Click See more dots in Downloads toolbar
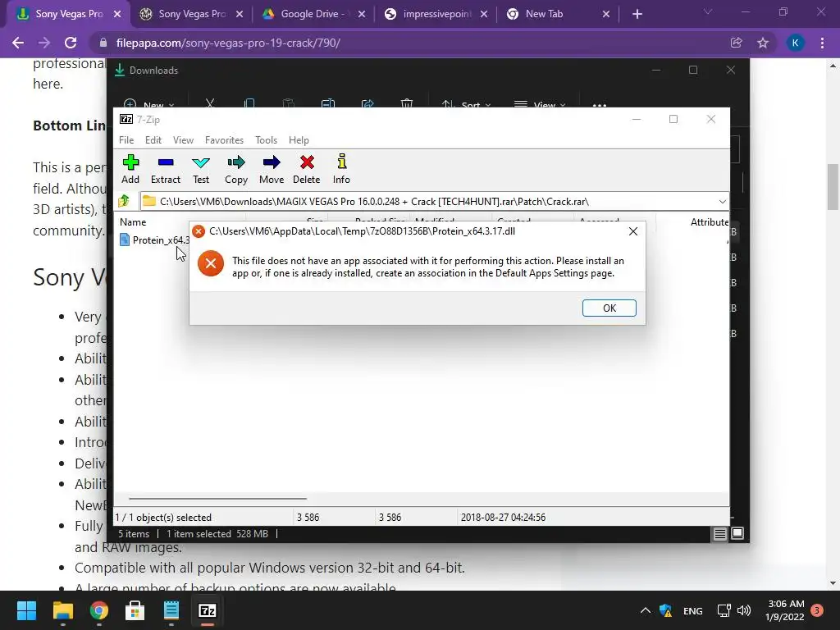This screenshot has height=630, width=840. coord(600,105)
